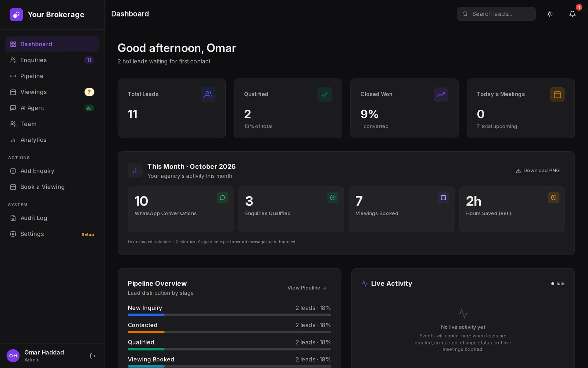Click Add Enquiry action

[x=52, y=171]
